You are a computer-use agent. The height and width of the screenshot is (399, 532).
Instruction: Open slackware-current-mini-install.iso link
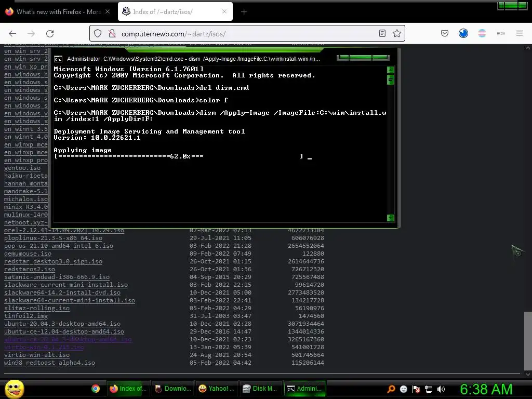[66, 285]
